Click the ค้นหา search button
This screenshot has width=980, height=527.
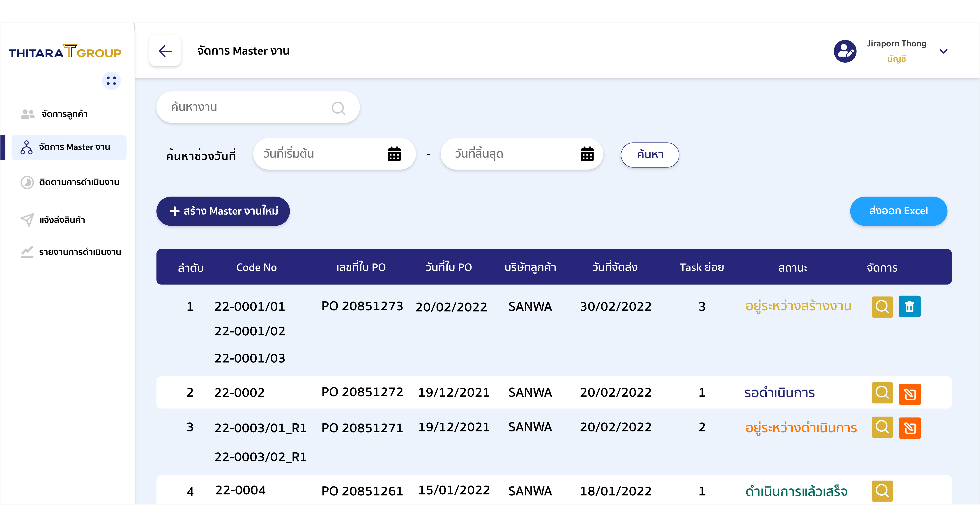(650, 155)
